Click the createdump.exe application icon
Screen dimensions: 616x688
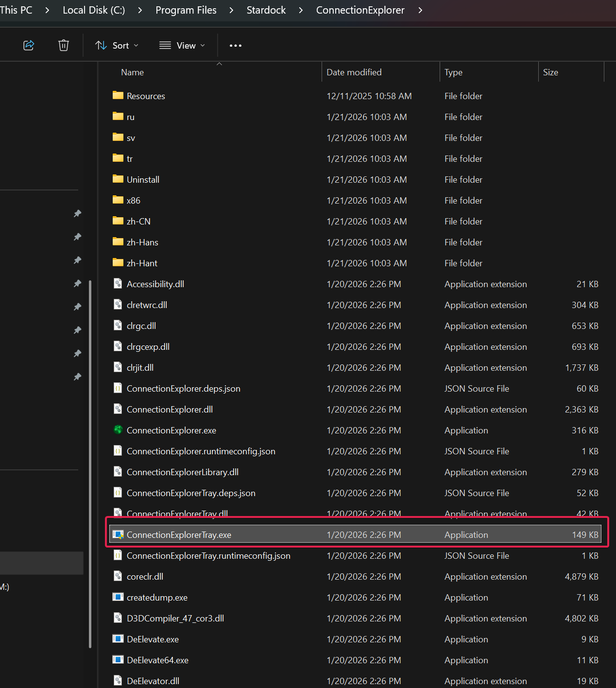pos(118,597)
